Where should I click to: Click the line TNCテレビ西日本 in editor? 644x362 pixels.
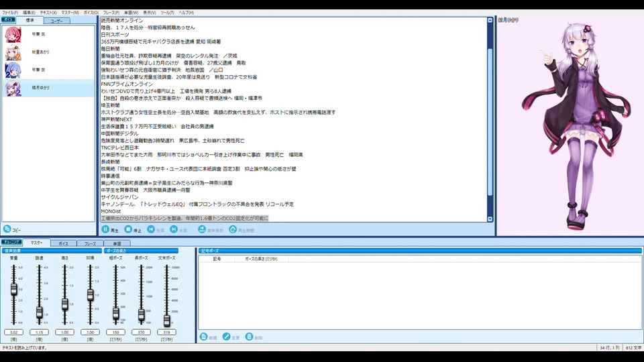click(x=120, y=147)
